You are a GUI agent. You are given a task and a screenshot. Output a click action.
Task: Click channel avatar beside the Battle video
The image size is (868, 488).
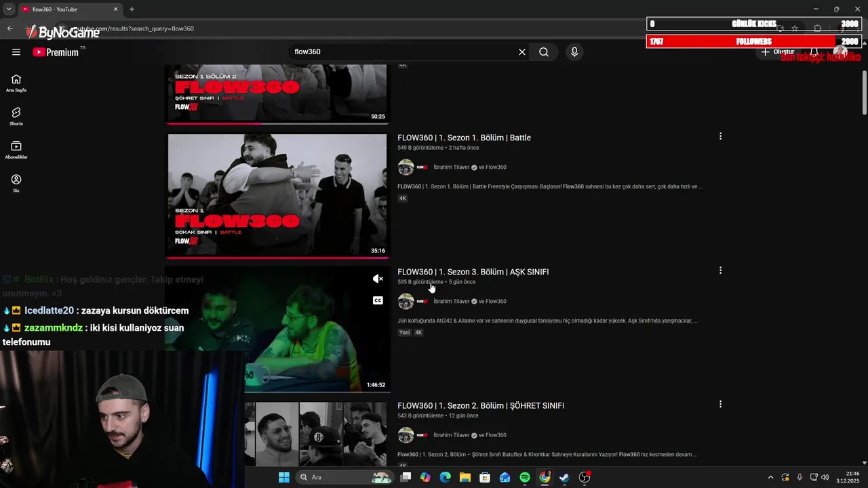tap(406, 167)
